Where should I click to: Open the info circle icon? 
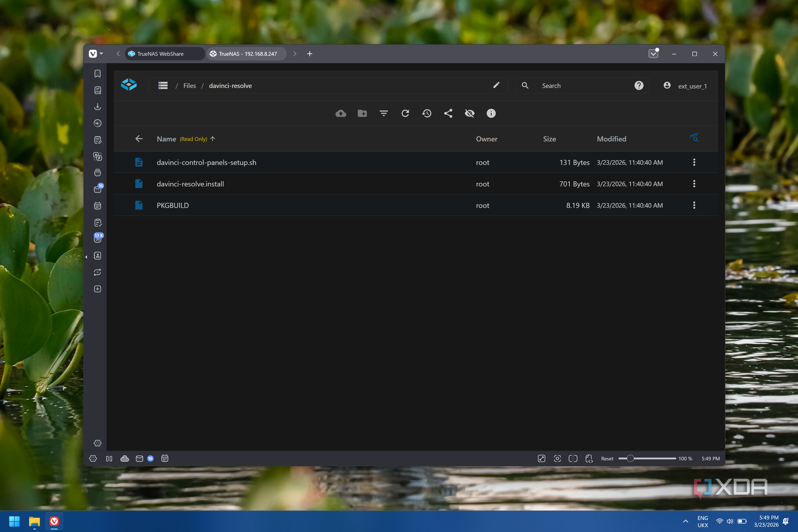coord(491,113)
